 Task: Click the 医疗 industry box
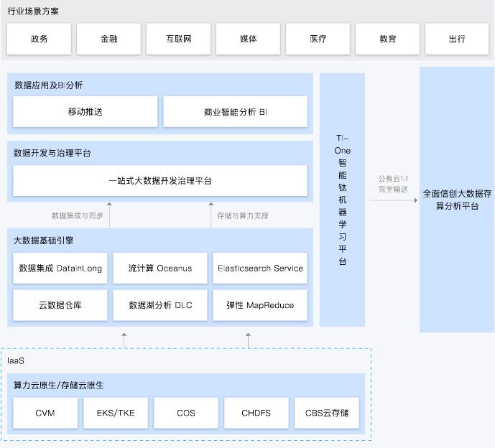coord(318,39)
